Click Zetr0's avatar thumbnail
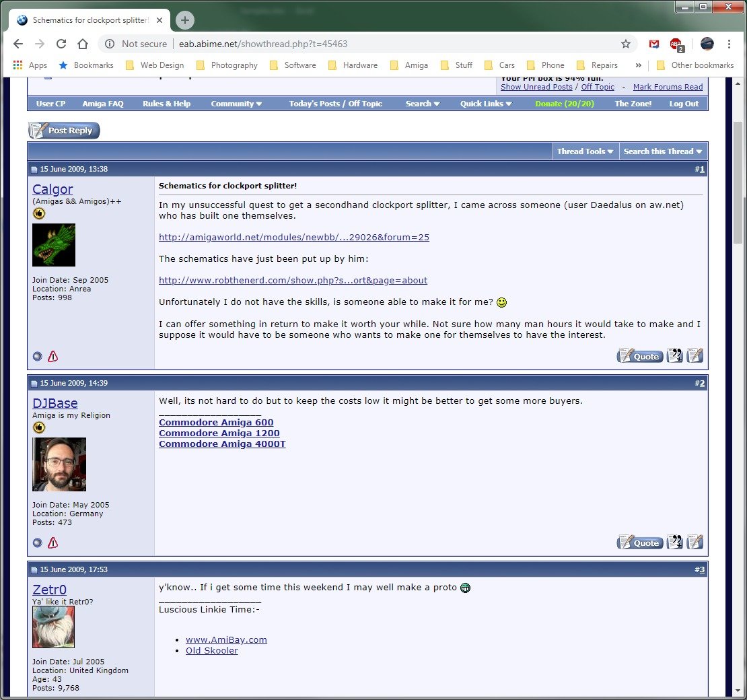The height and width of the screenshot is (700, 747). coord(53,627)
